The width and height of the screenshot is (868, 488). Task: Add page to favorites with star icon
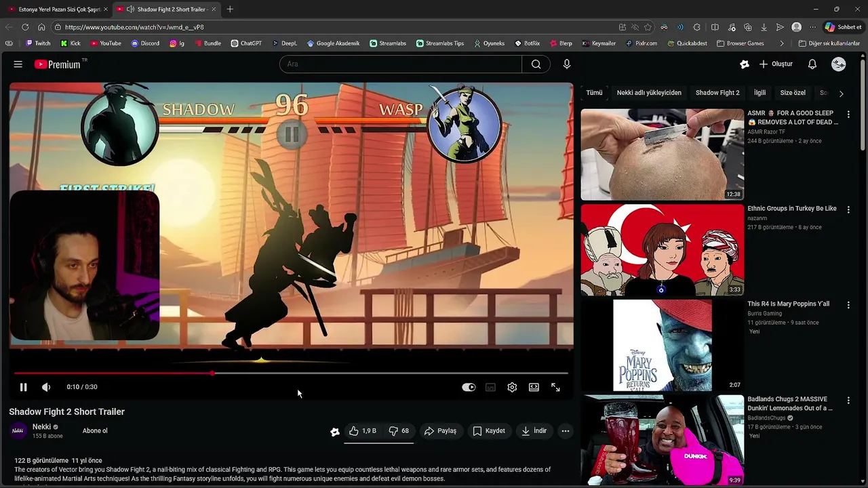click(648, 27)
